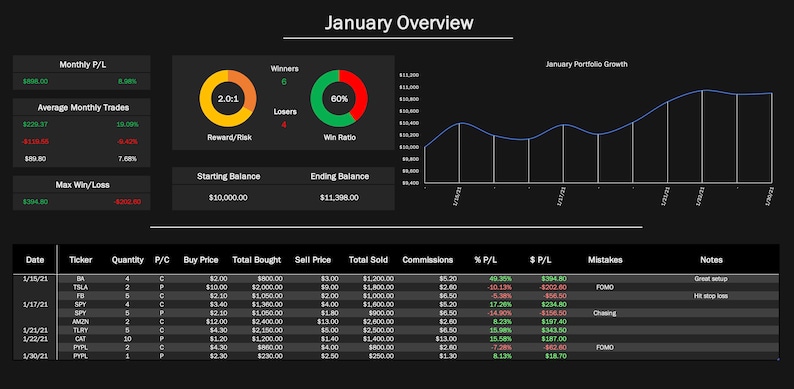Click the Notes column header
This screenshot has width=794, height=389.
click(x=711, y=260)
